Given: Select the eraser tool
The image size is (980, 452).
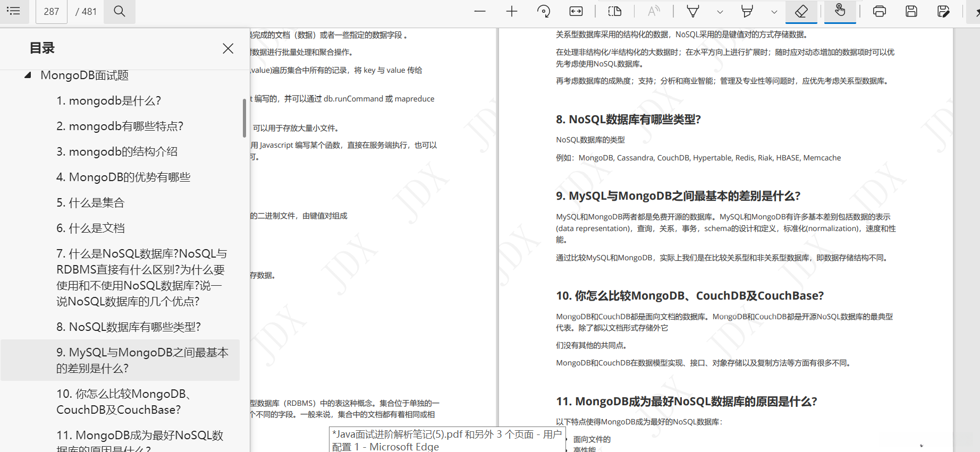Looking at the screenshot, I should click(801, 11).
